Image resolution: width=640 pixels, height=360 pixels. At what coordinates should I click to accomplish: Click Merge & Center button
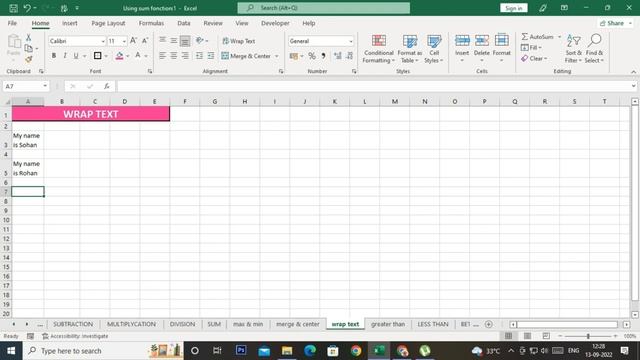pyautogui.click(x=247, y=56)
